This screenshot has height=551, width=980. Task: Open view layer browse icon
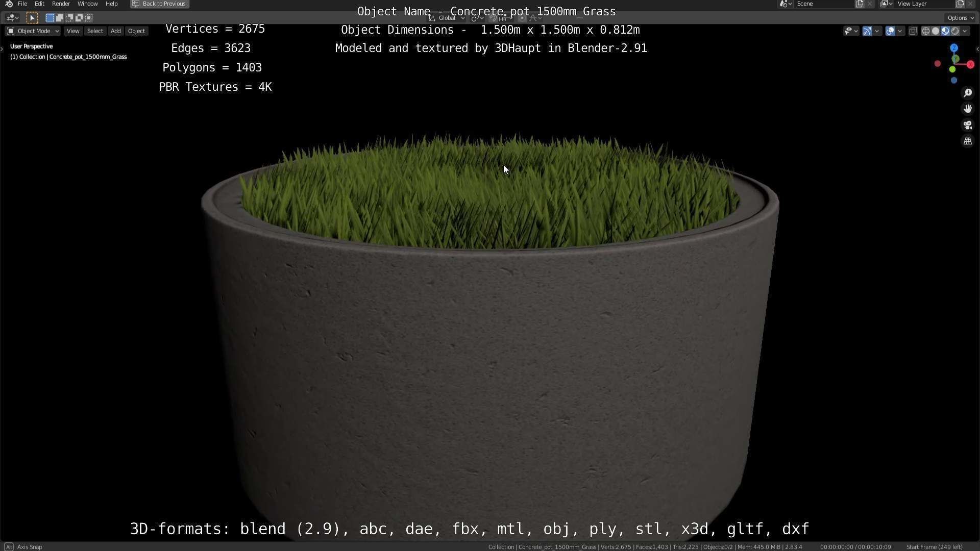click(887, 4)
